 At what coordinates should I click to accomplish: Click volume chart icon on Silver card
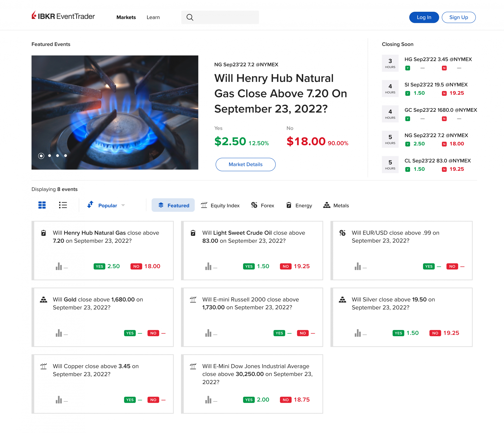[x=358, y=333]
